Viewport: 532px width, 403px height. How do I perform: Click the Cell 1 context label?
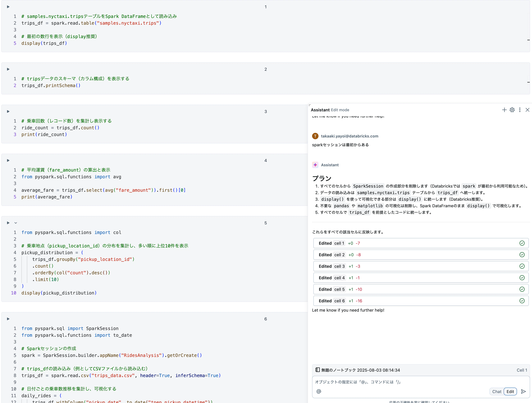point(522,370)
